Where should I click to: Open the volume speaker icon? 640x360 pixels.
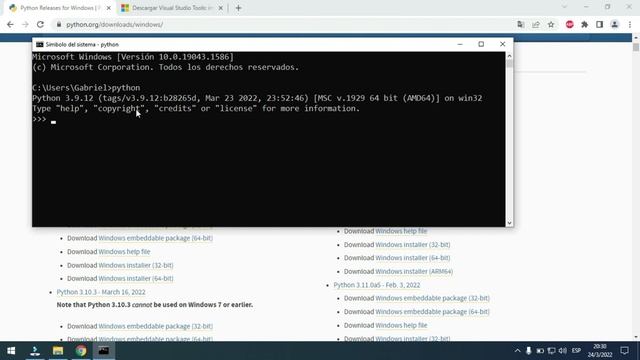point(563,351)
